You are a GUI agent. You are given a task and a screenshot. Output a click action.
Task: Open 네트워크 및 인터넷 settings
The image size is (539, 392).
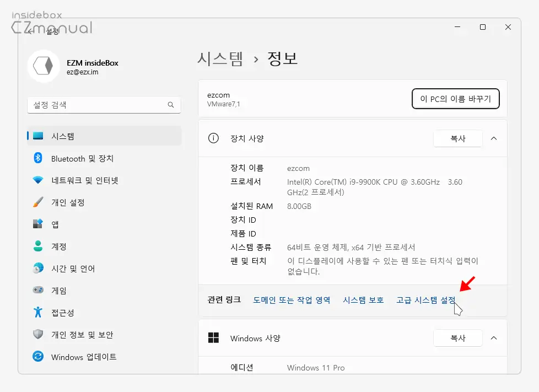pyautogui.click(x=104, y=180)
